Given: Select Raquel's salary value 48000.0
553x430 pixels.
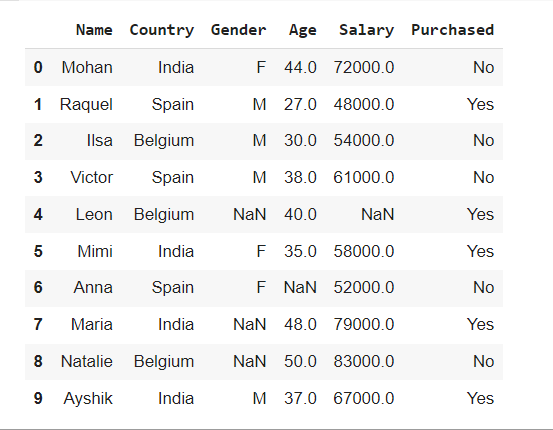Looking at the screenshot, I should (364, 104).
